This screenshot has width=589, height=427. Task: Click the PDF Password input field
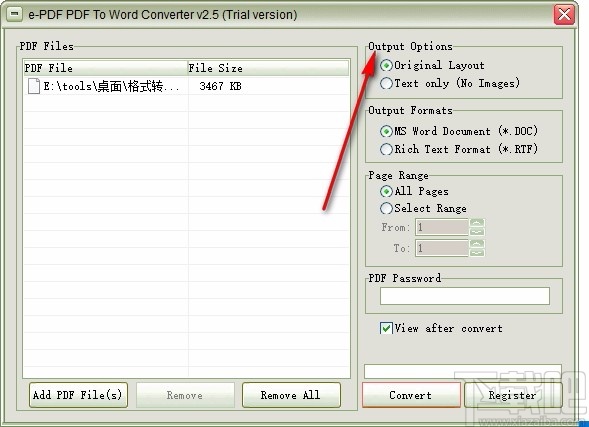point(465,296)
